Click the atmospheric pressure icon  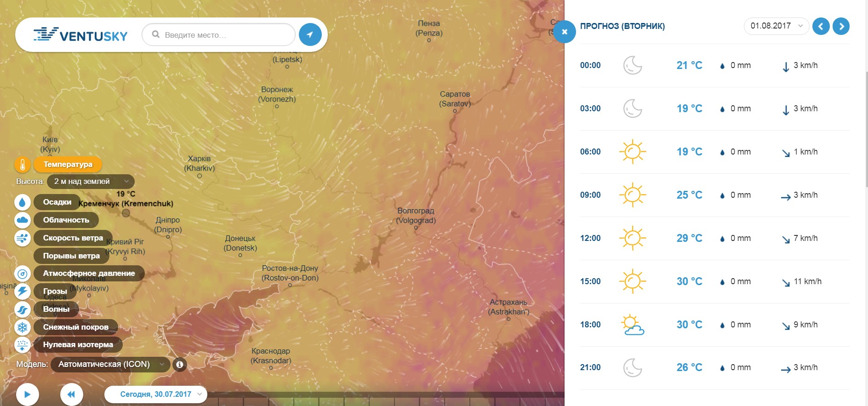coord(22,274)
